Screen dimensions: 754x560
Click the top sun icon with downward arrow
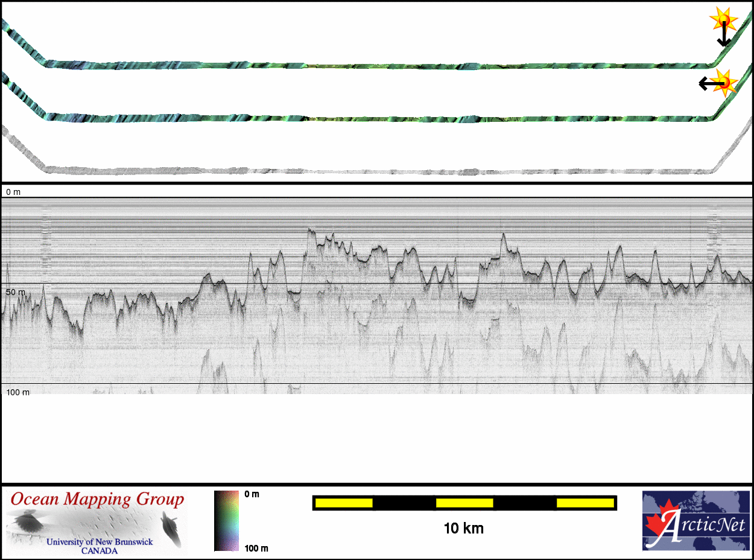(x=723, y=20)
